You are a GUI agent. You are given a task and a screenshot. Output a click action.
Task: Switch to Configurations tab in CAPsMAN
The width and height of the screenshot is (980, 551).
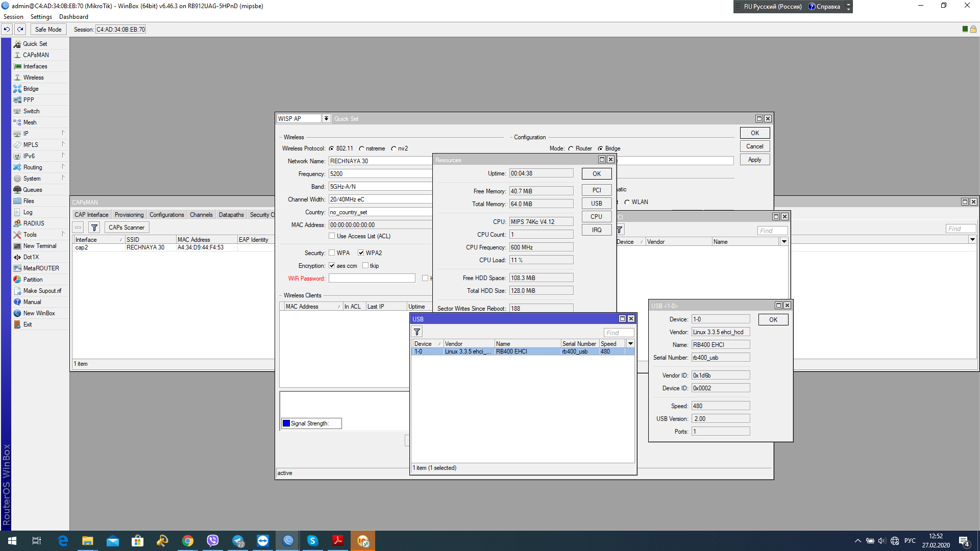166,215
